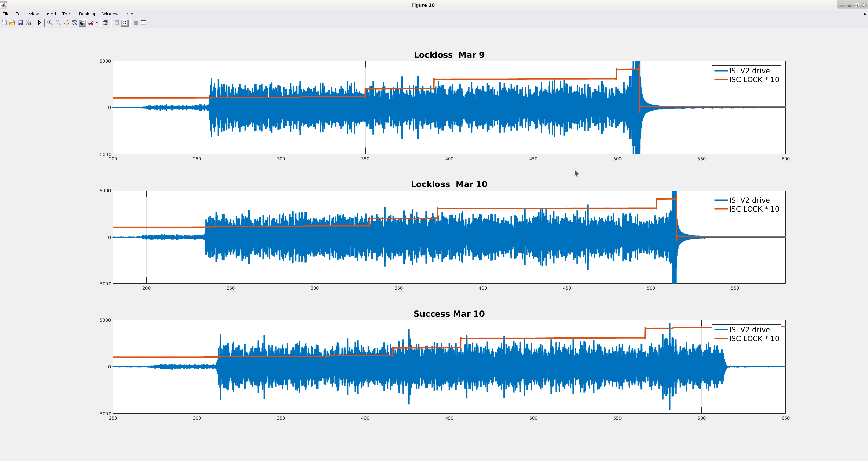The width and height of the screenshot is (868, 461).
Task: Open the Desktop menu
Action: point(88,14)
